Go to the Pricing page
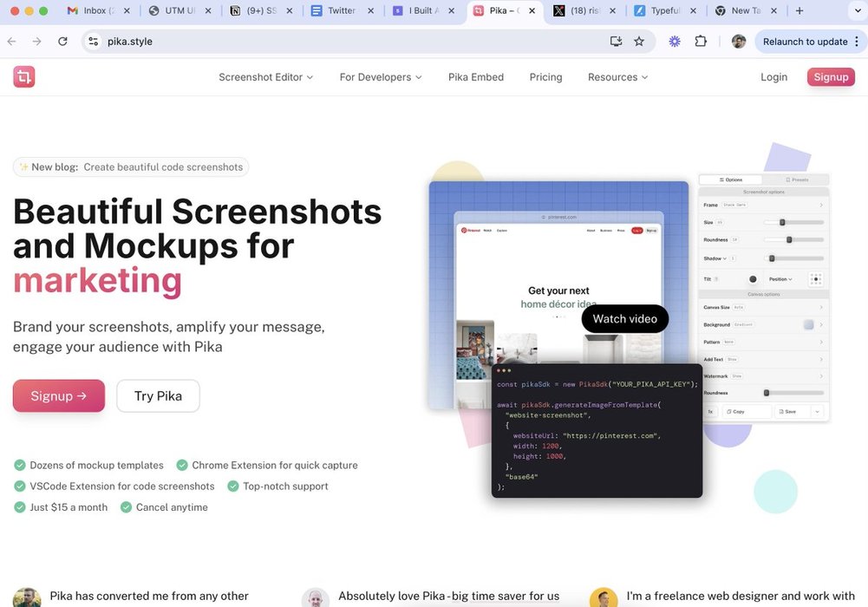The width and height of the screenshot is (868, 607). pyautogui.click(x=545, y=77)
